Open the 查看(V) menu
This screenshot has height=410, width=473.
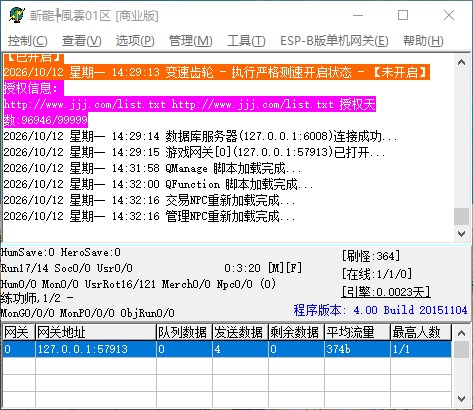pyautogui.click(x=82, y=41)
